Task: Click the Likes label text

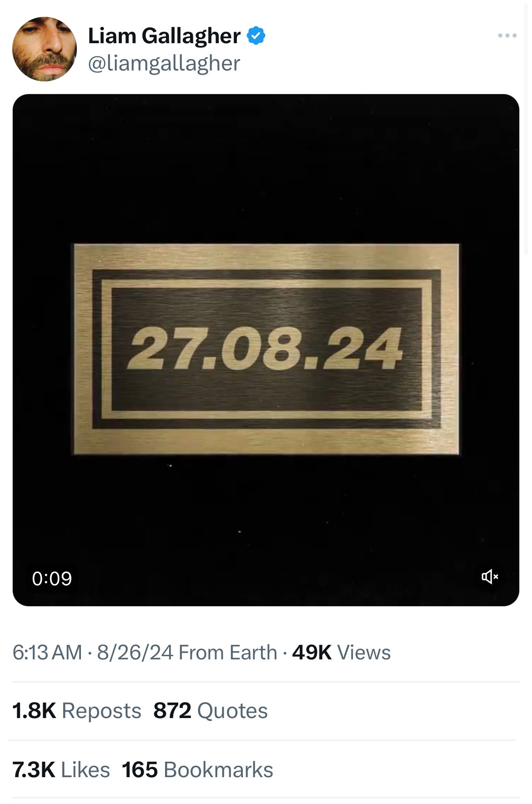Action: tap(85, 770)
